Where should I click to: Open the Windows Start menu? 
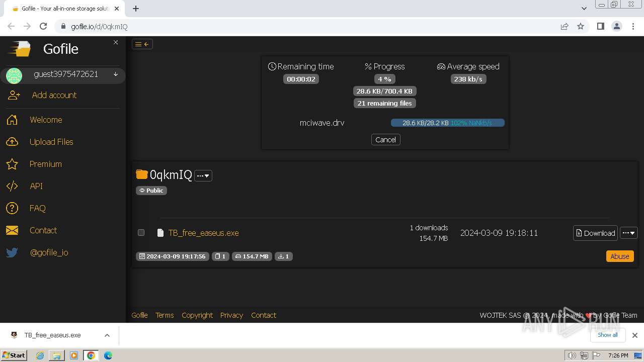click(14, 355)
